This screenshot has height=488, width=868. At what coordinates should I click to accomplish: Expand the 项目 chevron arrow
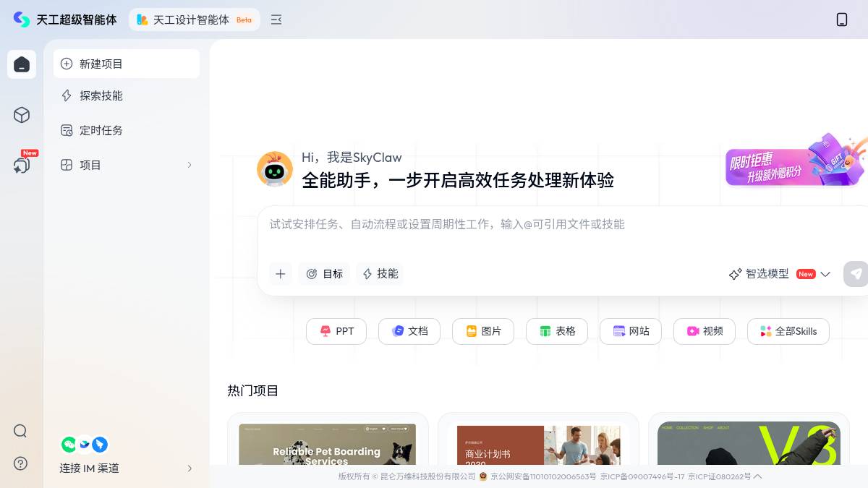tap(190, 165)
